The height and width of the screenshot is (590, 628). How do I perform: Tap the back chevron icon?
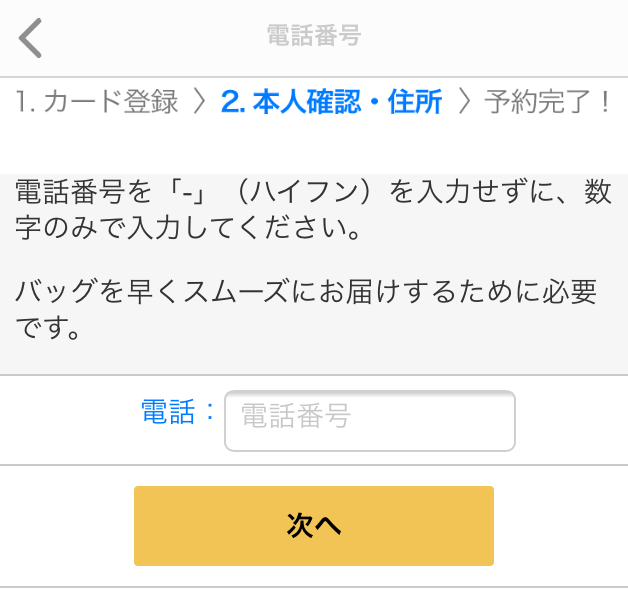pyautogui.click(x=31, y=38)
